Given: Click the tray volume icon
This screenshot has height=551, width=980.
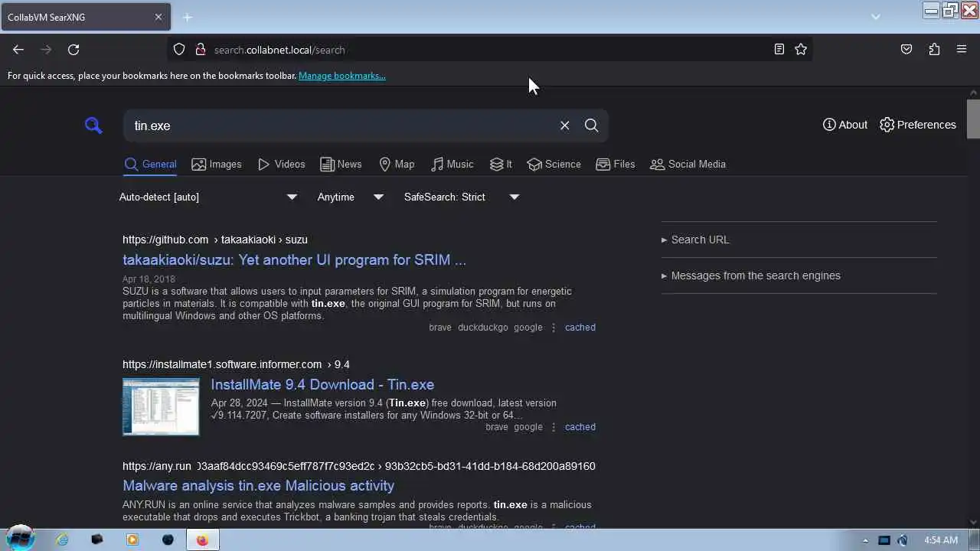Looking at the screenshot, I should (903, 540).
